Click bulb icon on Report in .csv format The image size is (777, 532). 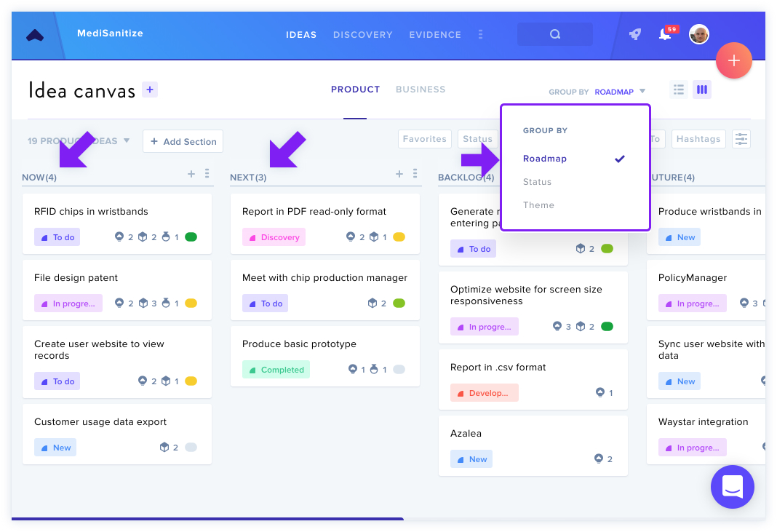[600, 392]
